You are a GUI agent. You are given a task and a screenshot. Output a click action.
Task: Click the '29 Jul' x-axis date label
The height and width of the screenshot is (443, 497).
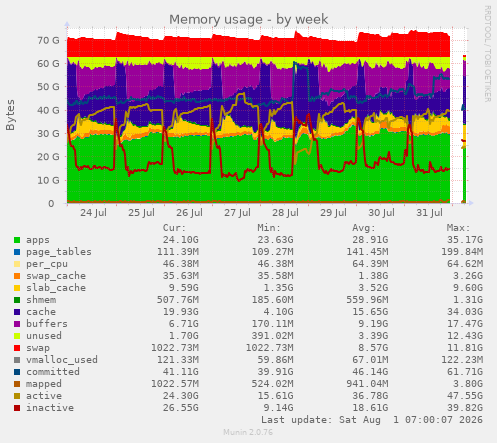tap(333, 213)
